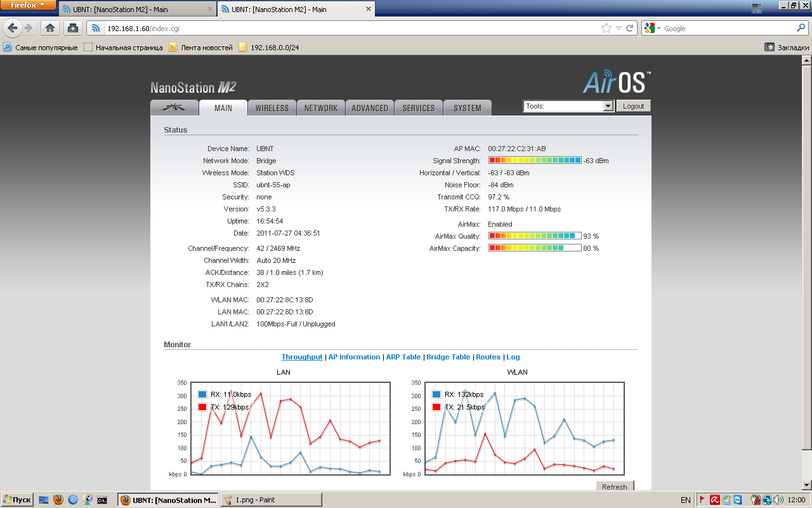Image resolution: width=812 pixels, height=508 pixels.
Task: Click the Firefox icon in quick launch
Action: pyautogui.click(x=58, y=500)
